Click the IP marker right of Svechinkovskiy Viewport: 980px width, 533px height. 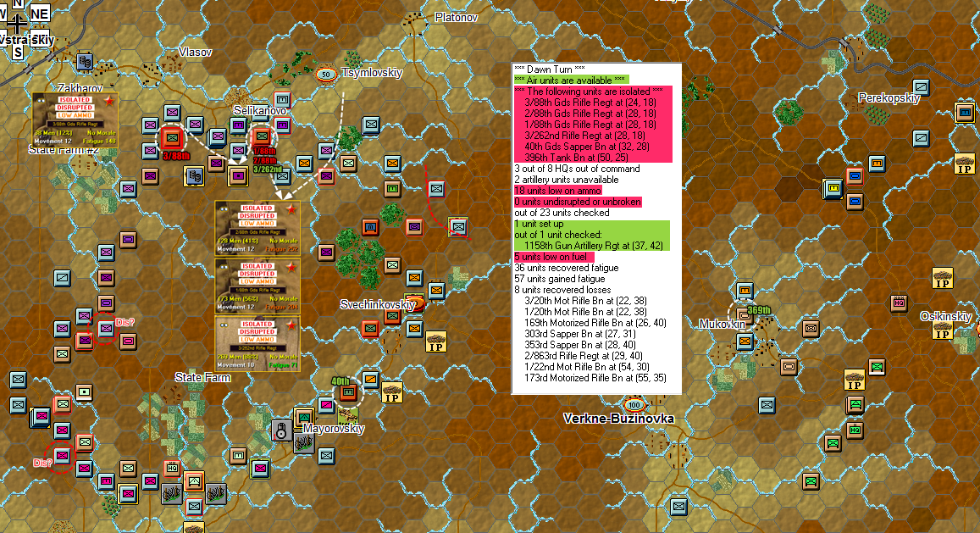pos(435,342)
